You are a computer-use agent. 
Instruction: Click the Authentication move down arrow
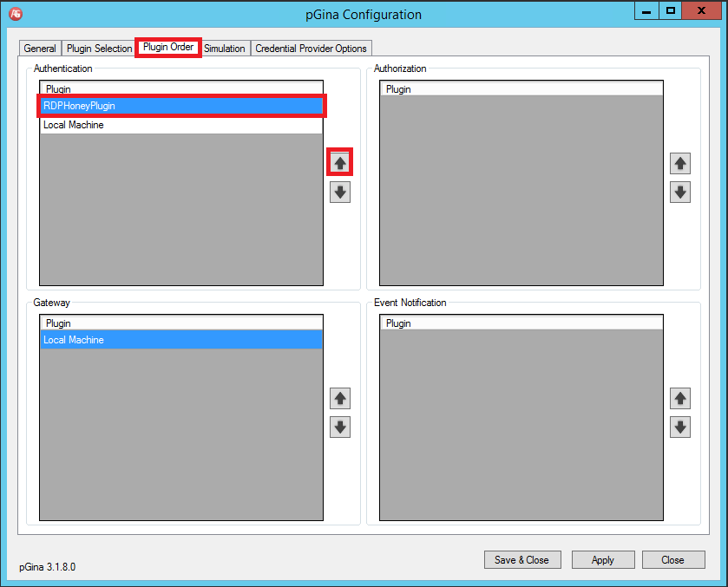340,192
